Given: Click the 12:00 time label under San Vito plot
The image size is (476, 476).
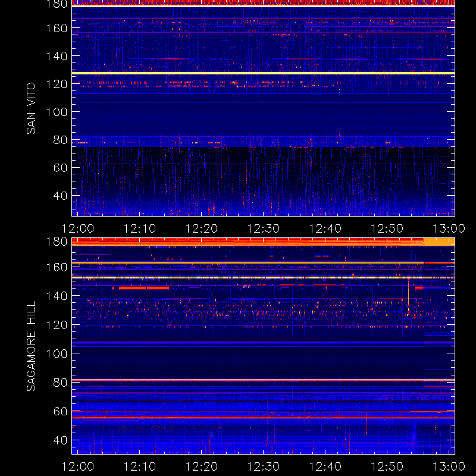Looking at the screenshot, I should pos(78,228).
